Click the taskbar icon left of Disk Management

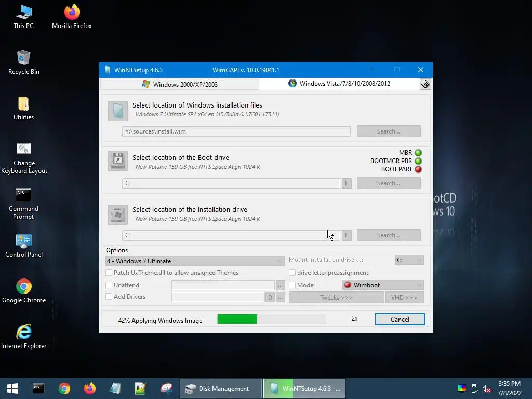point(166,389)
